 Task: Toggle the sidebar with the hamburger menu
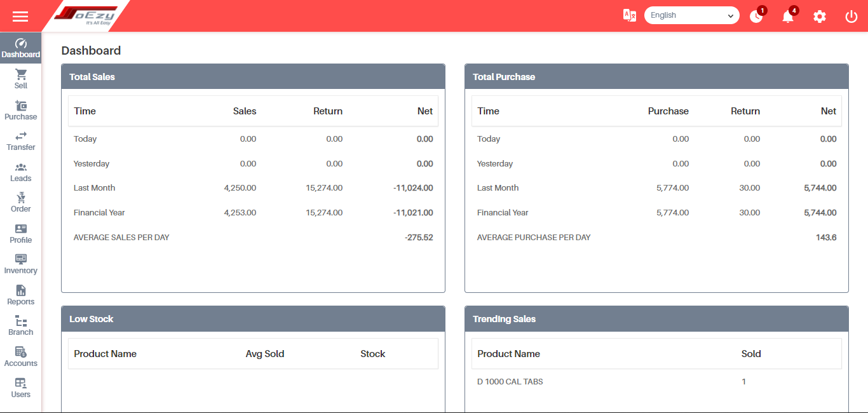point(20,16)
